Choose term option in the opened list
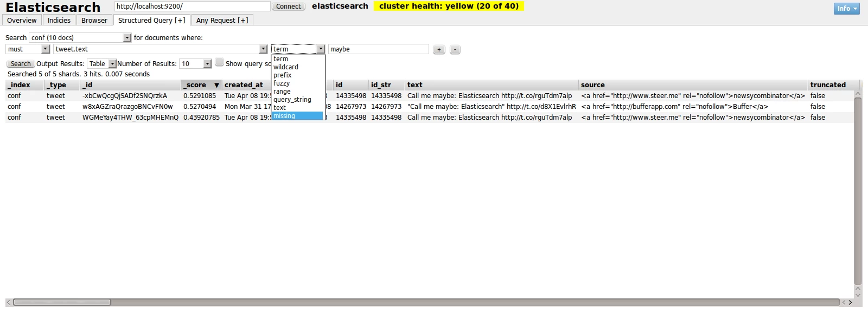The width and height of the screenshot is (868, 312). click(x=297, y=59)
